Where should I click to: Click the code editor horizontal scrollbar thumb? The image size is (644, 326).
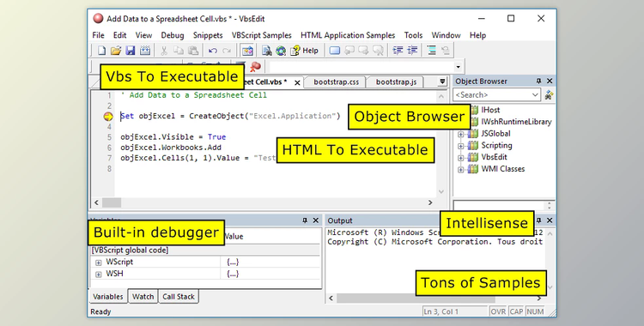tap(112, 202)
